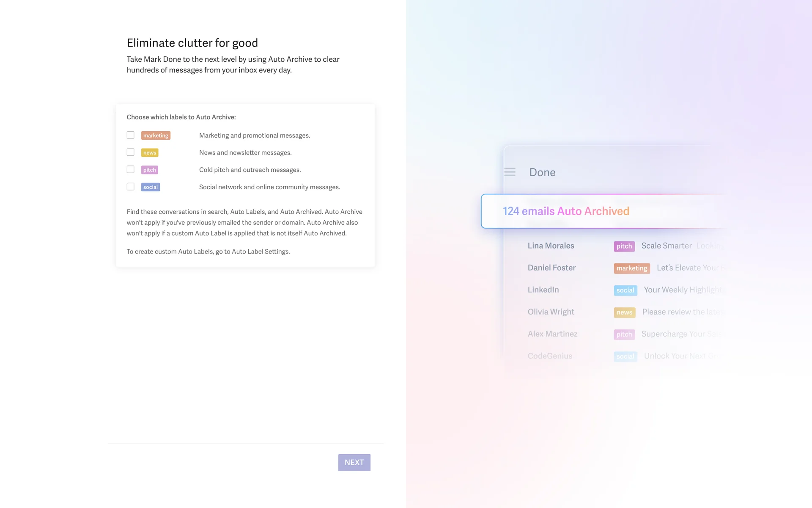This screenshot has height=508, width=812.
Task: Click the pink pitch label tag in checklist
Action: (149, 170)
